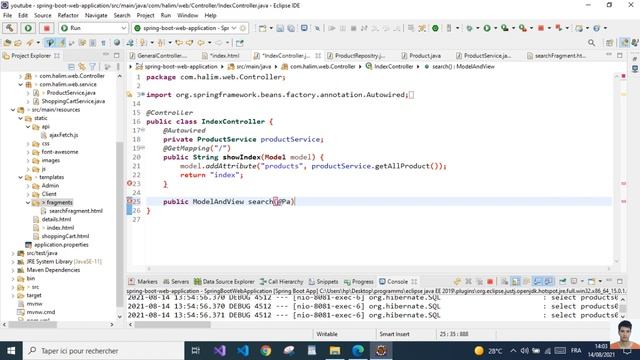Click the toolbar Search magnifier icon
The image size is (640, 360).
coord(591,42)
